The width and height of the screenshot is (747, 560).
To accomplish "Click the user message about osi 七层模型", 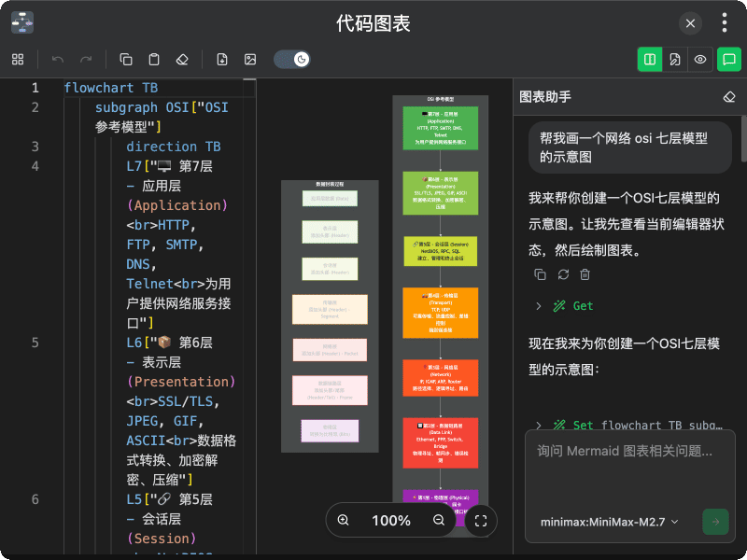I will click(x=629, y=147).
